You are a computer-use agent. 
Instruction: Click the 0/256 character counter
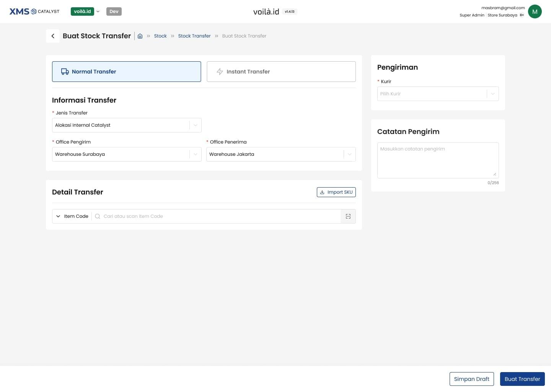point(493,183)
